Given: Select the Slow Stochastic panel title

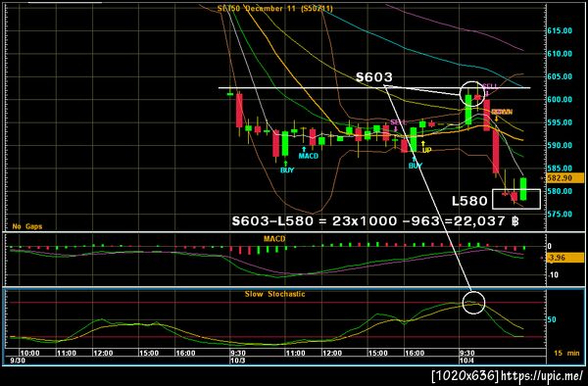Looking at the screenshot, I should [x=274, y=294].
